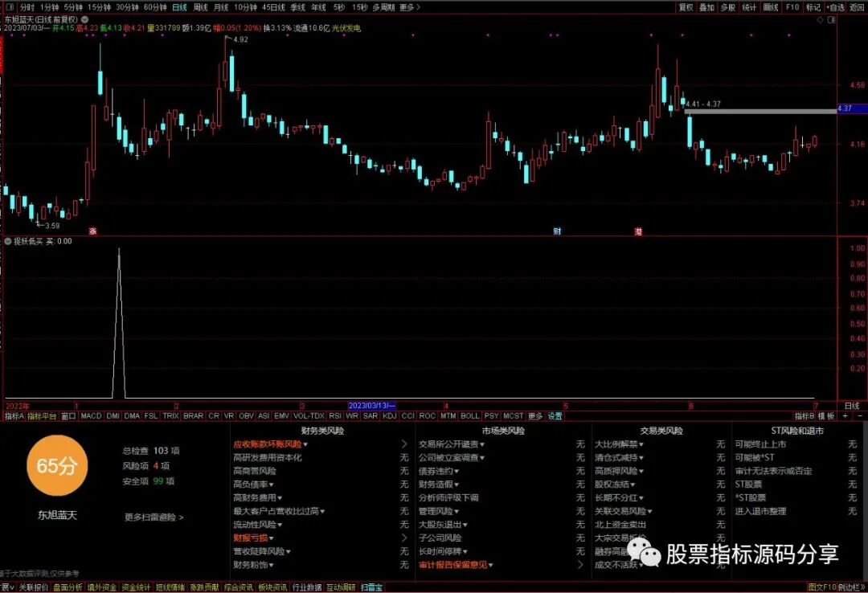Viewport: 868px width, 593px height.
Task: Open F10 company info
Action: pos(792,7)
